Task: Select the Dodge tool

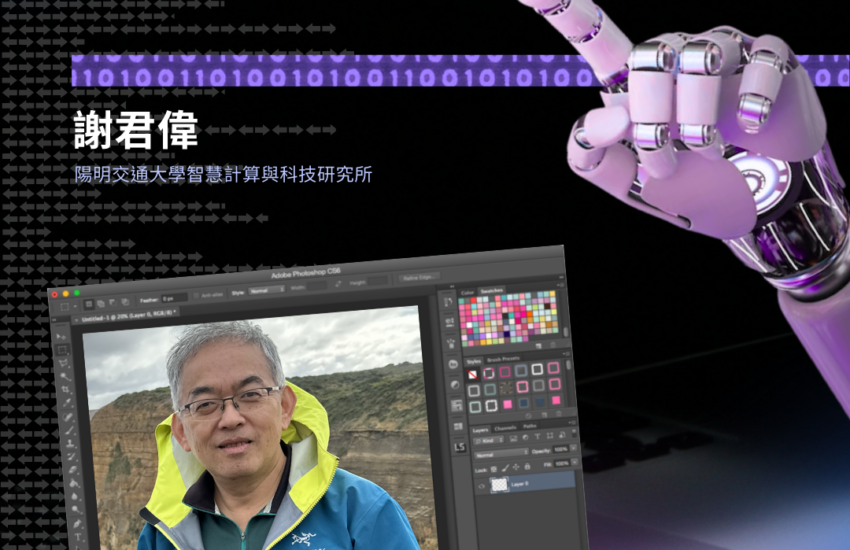Action: tap(76, 510)
